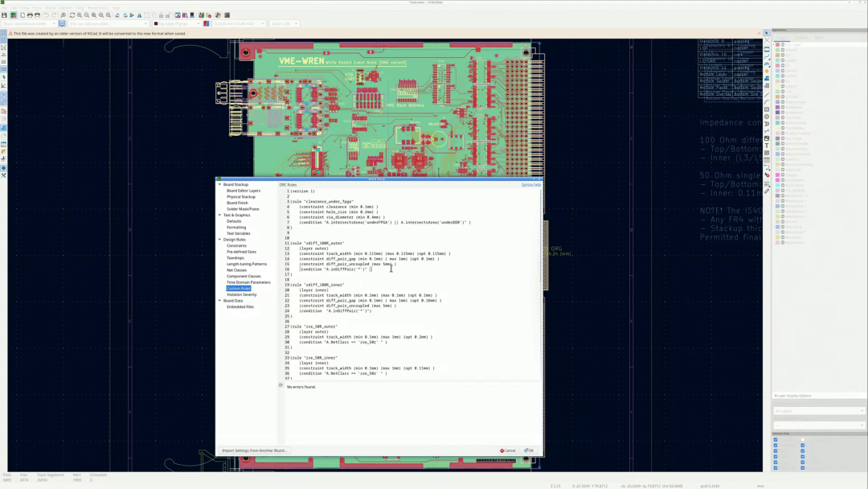The height and width of the screenshot is (489, 868).
Task: Click the layer pair color icon in toolbar
Action: coord(206,24)
